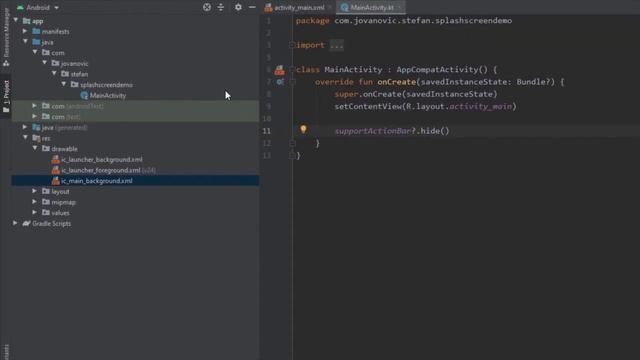The height and width of the screenshot is (360, 640).
Task: Expand the mipmap folder
Action: click(x=35, y=202)
